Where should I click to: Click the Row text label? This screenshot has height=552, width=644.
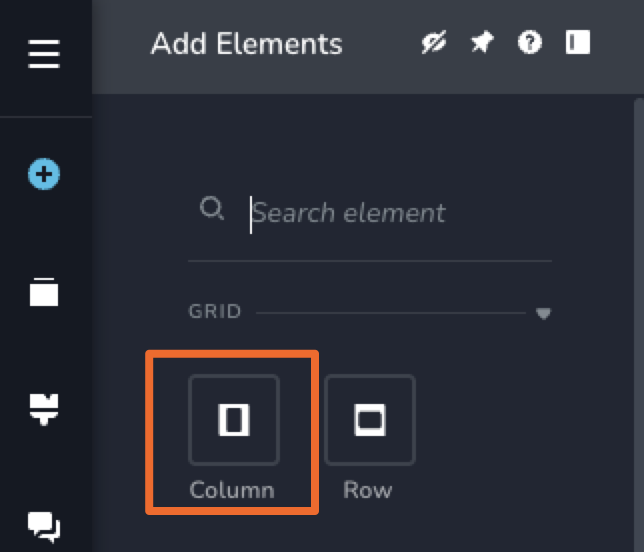coord(368,490)
